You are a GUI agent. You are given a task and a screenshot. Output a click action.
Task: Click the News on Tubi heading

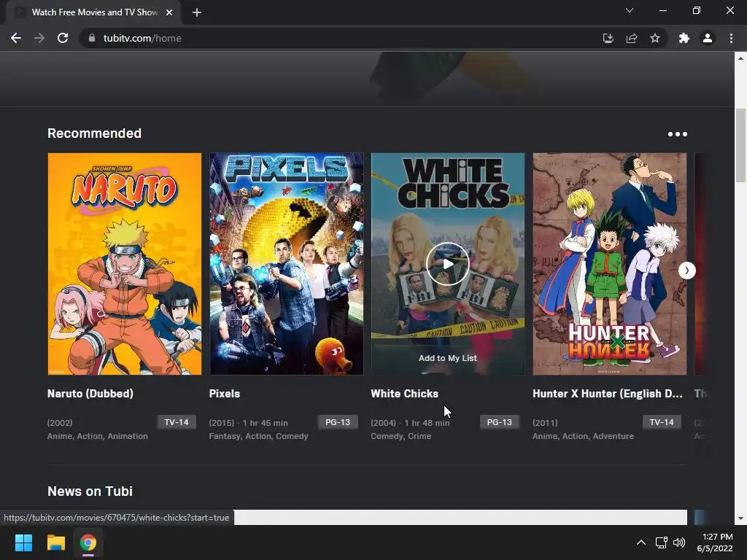(x=90, y=491)
